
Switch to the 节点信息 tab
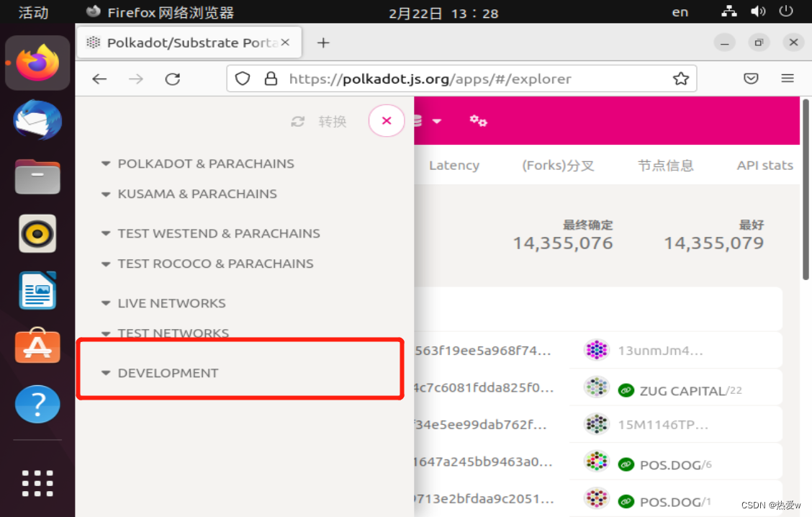[x=665, y=166]
